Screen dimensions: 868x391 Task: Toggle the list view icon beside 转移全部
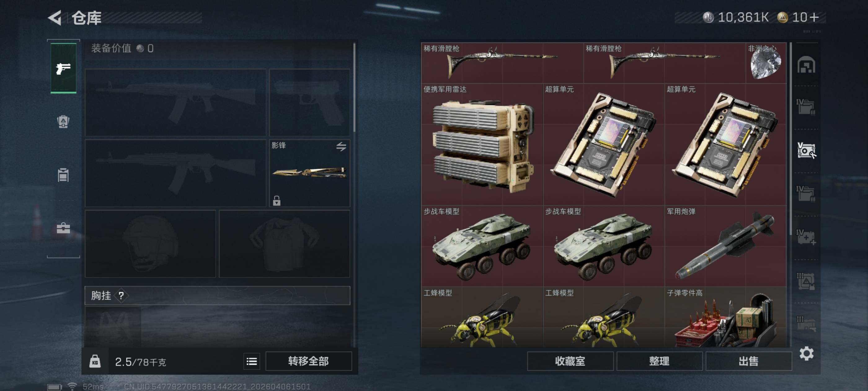point(252,362)
